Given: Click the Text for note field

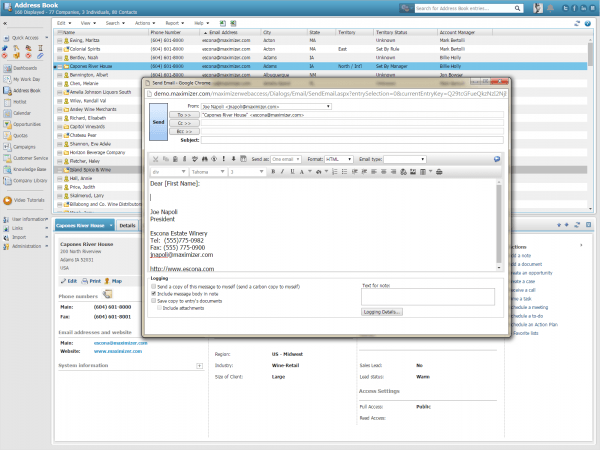Looking at the screenshot, I should (x=428, y=297).
